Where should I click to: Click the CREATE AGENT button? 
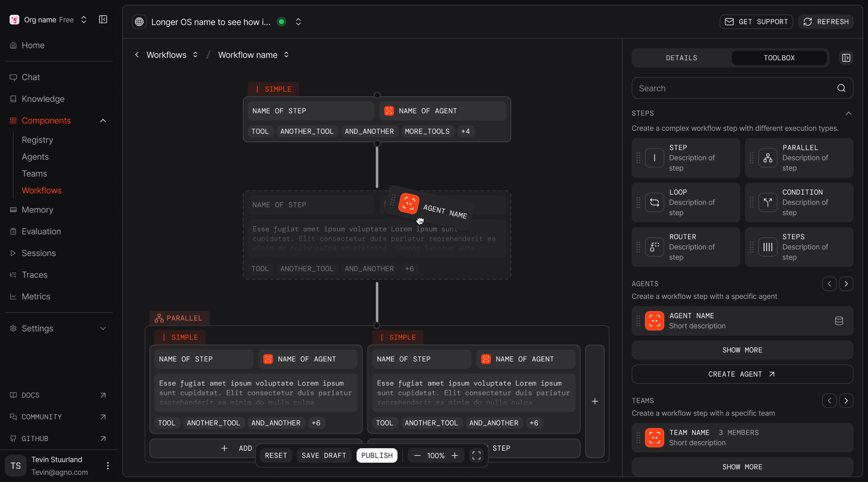742,374
